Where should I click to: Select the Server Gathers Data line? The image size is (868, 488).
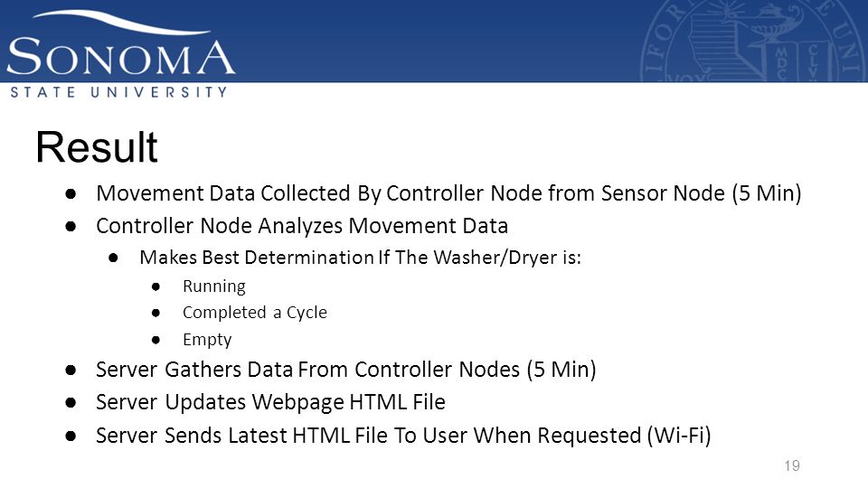click(346, 370)
